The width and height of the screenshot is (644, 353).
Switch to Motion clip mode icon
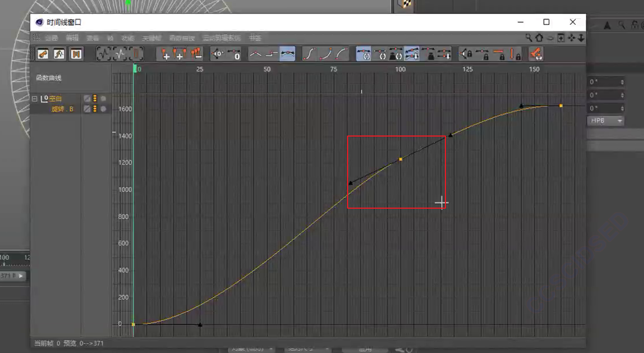tap(76, 54)
